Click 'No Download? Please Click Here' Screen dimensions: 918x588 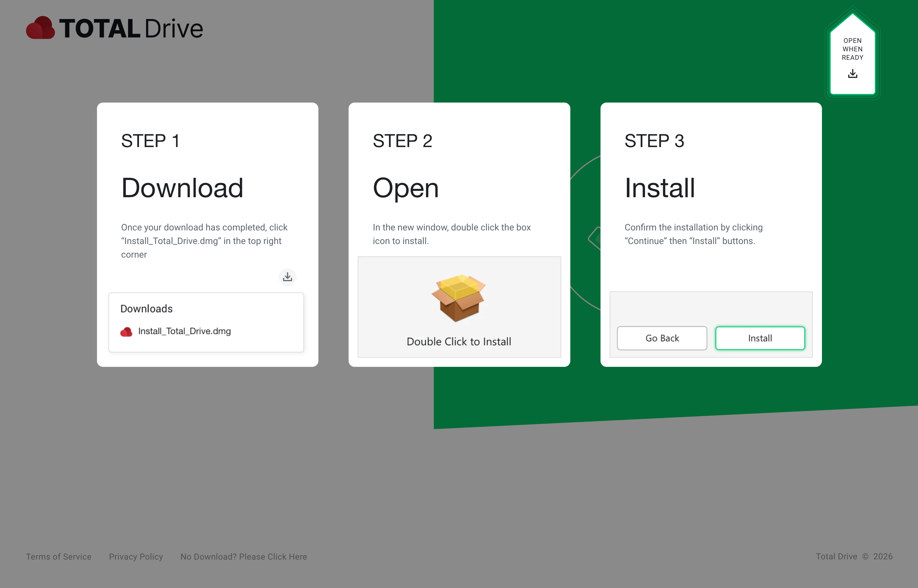(x=244, y=557)
